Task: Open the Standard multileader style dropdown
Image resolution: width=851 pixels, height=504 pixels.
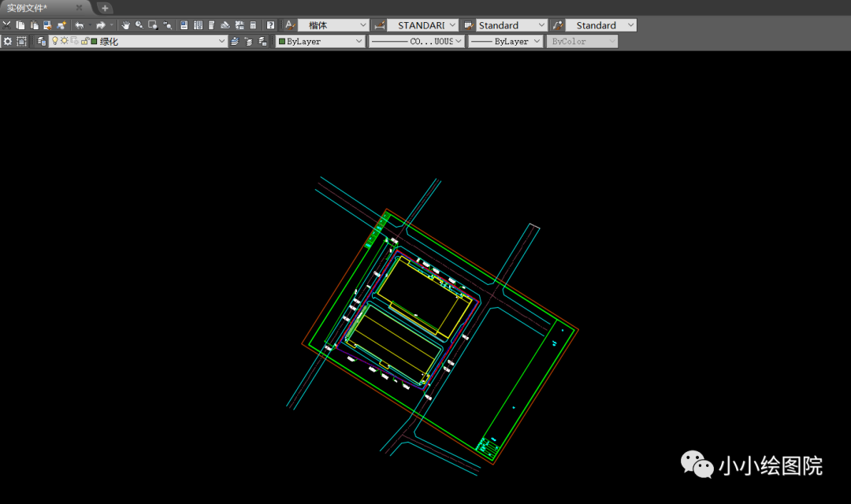Action: pyautogui.click(x=601, y=25)
